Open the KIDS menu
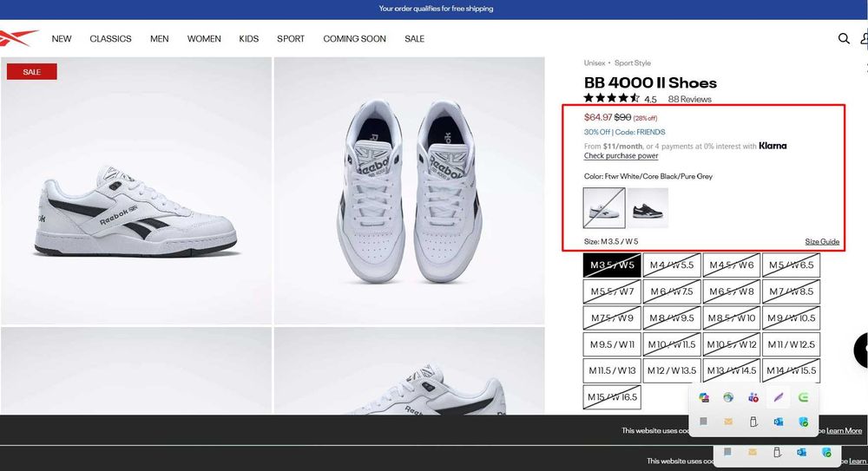This screenshot has height=471, width=868. pos(248,39)
